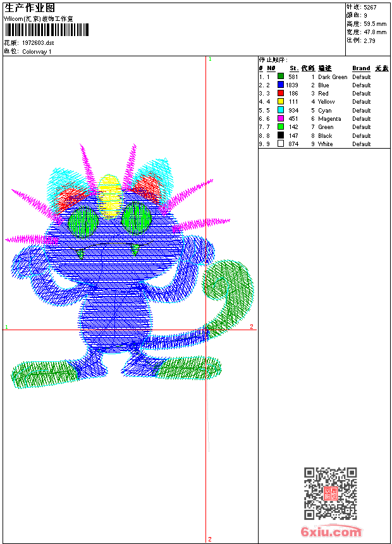This screenshot has height=544, width=392.
Task: Pick the bright Green swatch in row 7
Action: [x=281, y=127]
